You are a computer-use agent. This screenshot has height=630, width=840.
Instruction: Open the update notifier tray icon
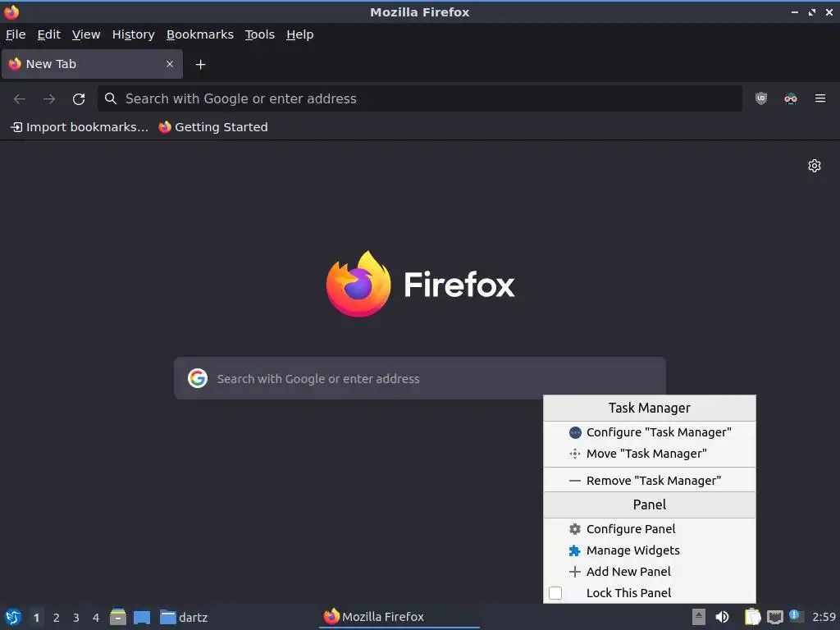(x=797, y=616)
